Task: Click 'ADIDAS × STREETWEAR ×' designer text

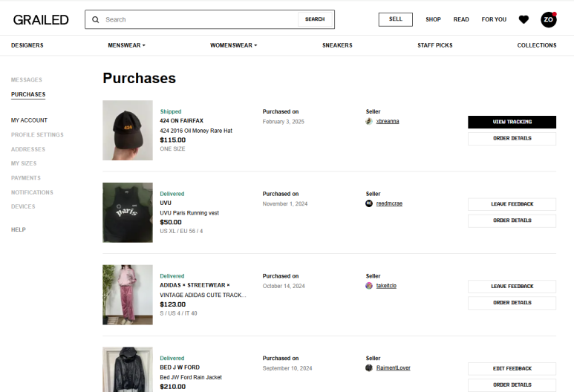Action: point(195,285)
